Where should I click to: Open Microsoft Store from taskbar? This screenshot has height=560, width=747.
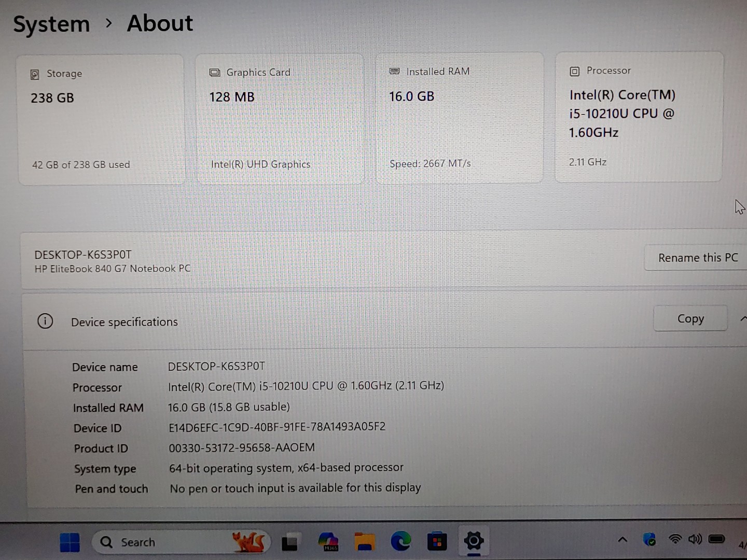(437, 542)
